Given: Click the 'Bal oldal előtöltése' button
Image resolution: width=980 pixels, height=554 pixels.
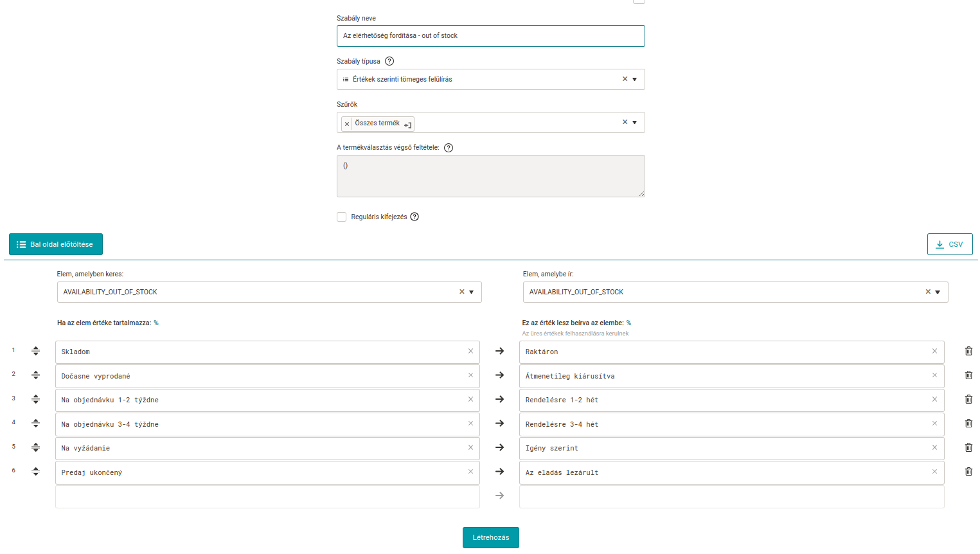Looking at the screenshot, I should (56, 244).
